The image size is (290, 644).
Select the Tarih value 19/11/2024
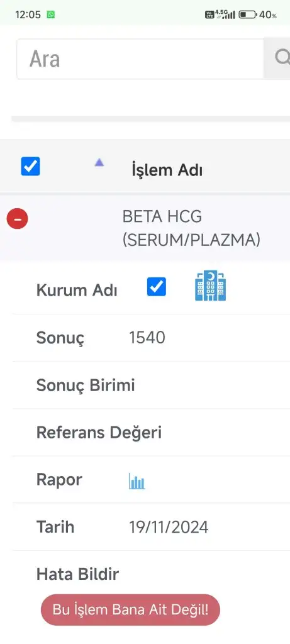169,527
